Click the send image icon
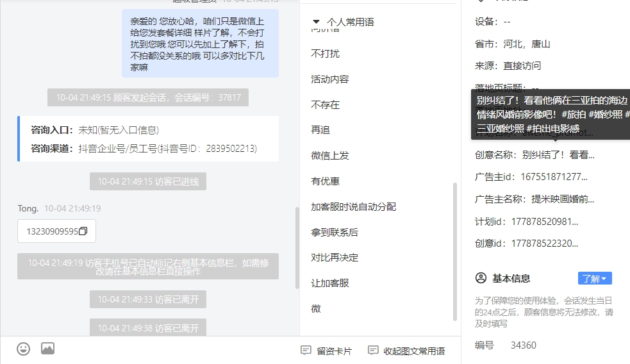Image resolution: width=630 pixels, height=364 pixels. (x=48, y=349)
